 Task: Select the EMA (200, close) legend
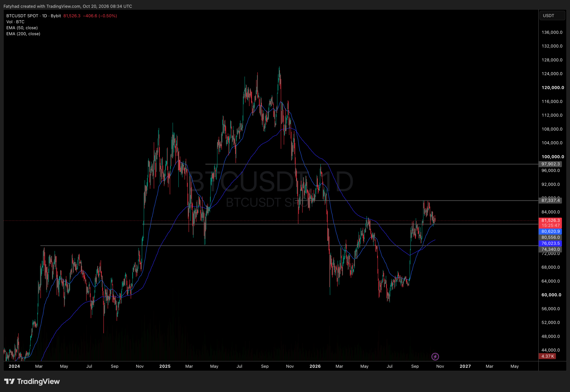tap(23, 34)
